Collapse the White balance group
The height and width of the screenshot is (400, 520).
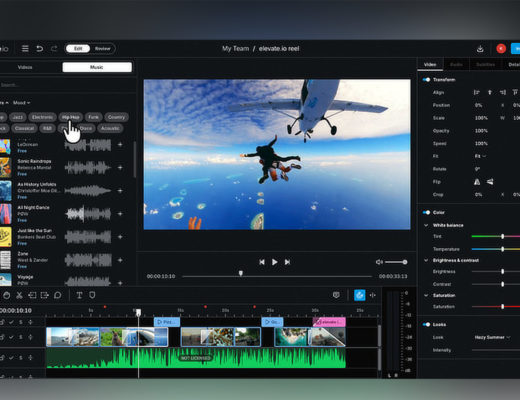pos(426,225)
